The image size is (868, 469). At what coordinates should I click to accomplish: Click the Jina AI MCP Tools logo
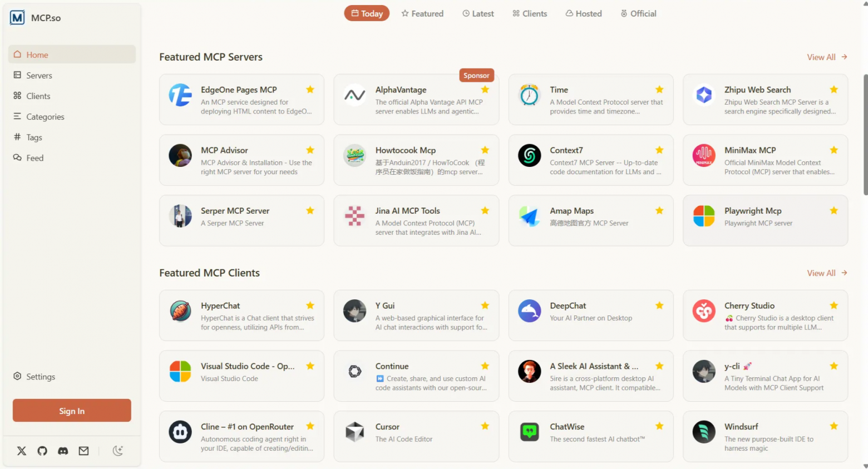point(355,216)
